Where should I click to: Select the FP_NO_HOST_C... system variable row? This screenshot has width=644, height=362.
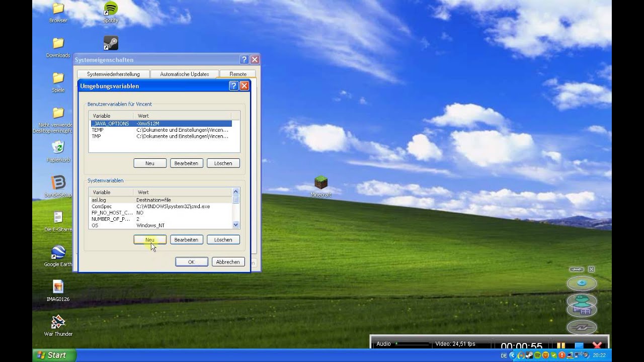point(160,213)
